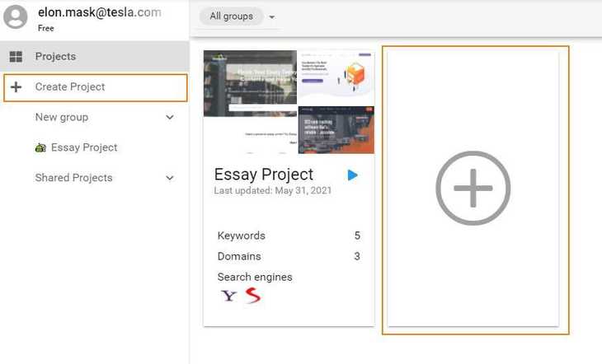Click the Search engines label
The height and width of the screenshot is (364, 602).
click(x=255, y=277)
